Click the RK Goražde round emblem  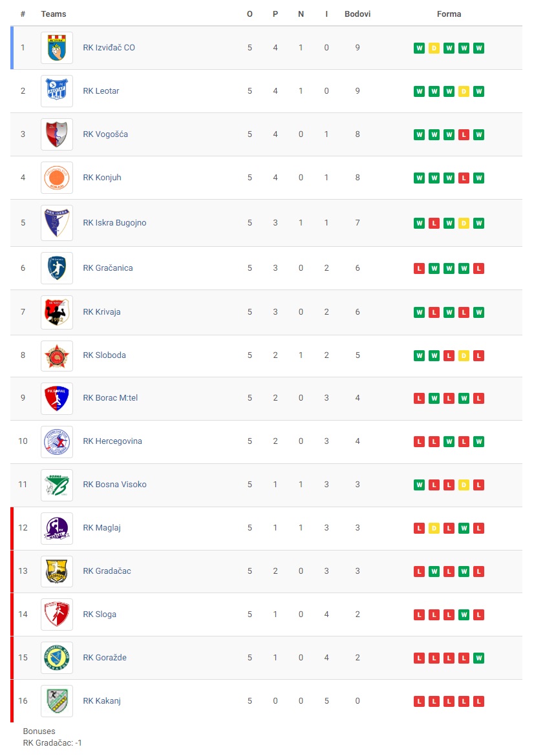coord(57,658)
